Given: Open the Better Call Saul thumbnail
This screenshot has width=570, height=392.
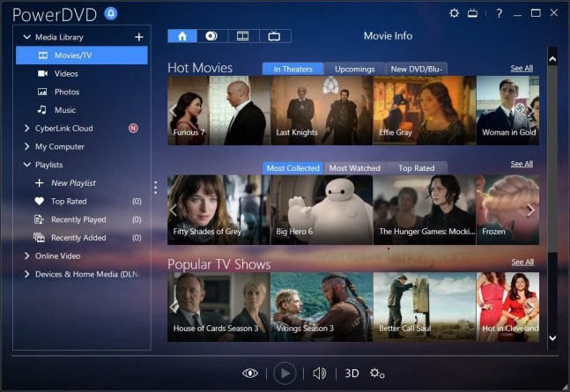Looking at the screenshot, I should [425, 307].
